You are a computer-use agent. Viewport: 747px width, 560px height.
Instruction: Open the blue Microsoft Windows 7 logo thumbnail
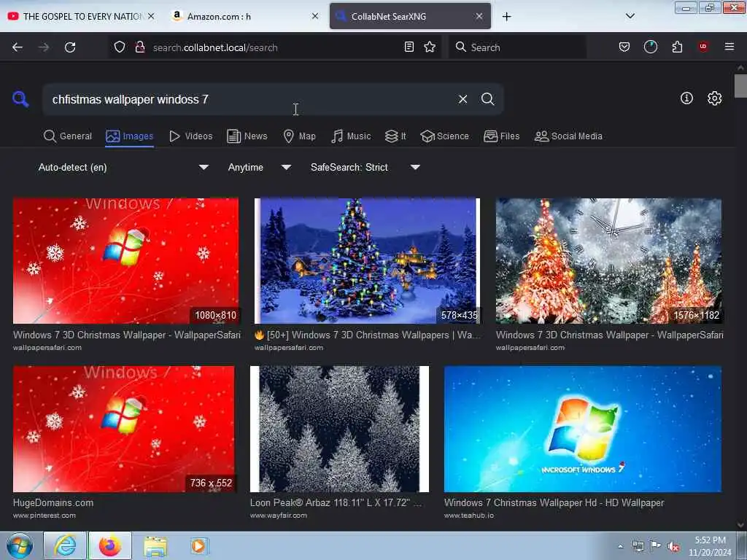tap(583, 429)
